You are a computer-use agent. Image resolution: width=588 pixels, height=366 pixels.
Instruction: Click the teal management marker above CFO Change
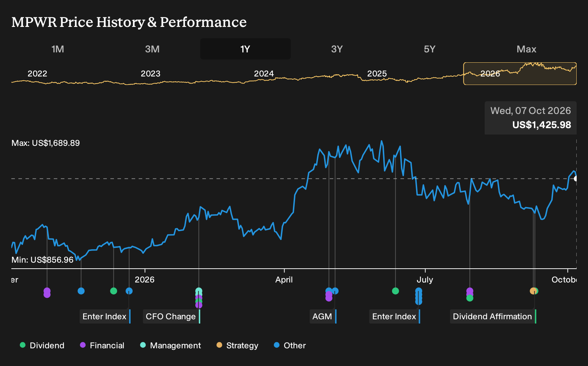(199, 291)
